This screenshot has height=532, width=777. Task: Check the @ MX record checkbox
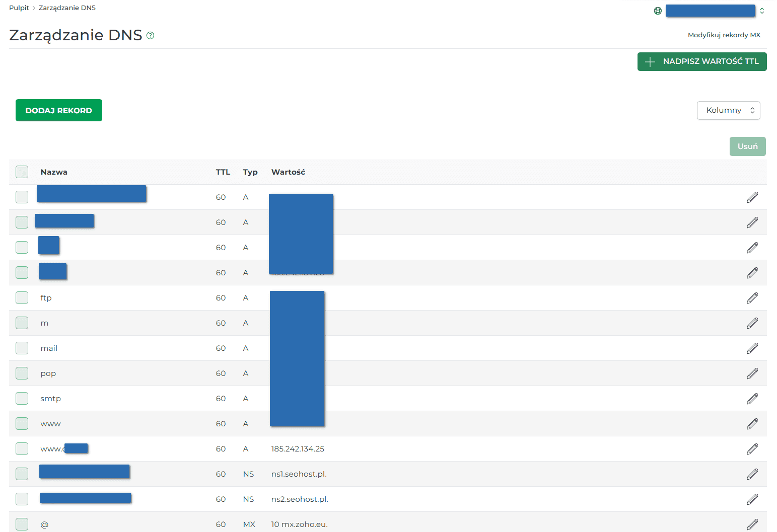22,524
